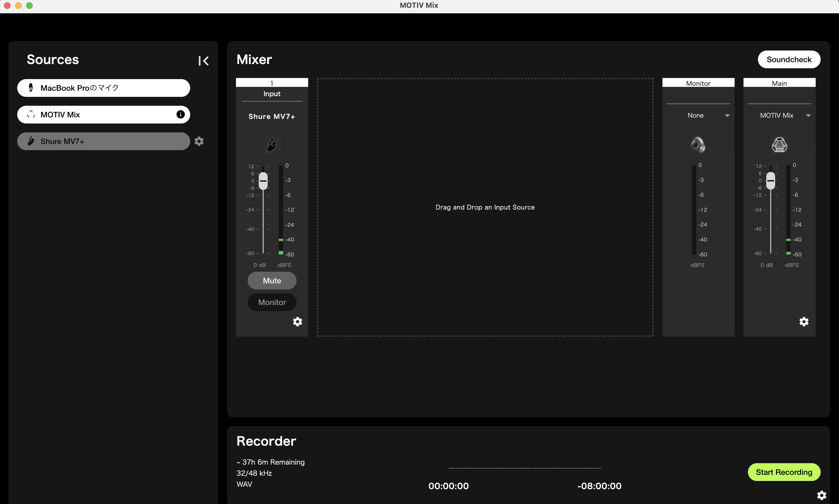Click the Main channel fader handle
The width and height of the screenshot is (839, 504).
(x=771, y=181)
